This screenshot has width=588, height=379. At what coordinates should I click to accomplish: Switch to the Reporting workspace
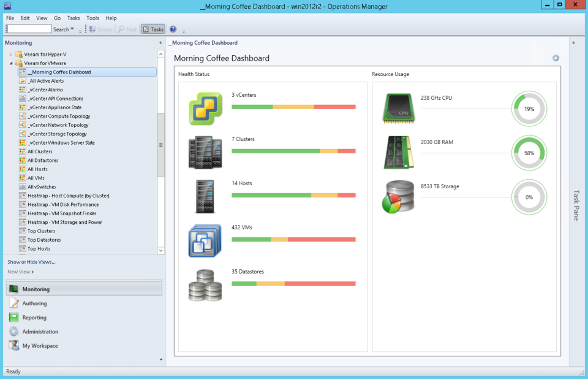(x=84, y=318)
